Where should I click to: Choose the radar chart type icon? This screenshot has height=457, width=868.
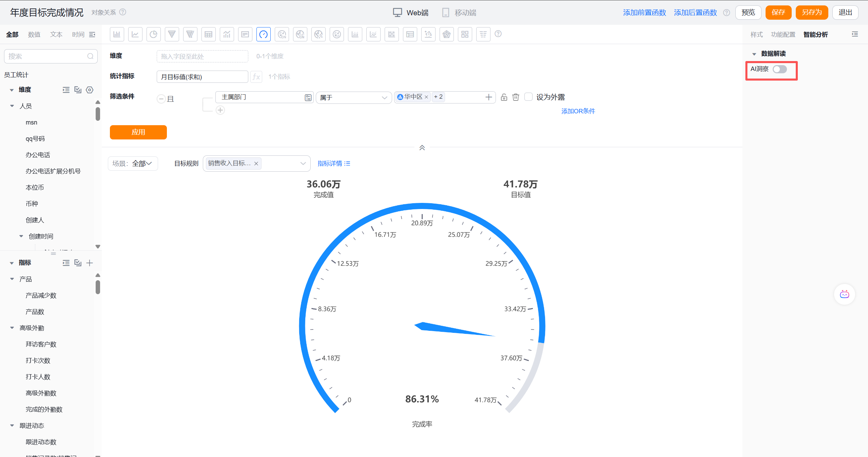click(x=446, y=34)
